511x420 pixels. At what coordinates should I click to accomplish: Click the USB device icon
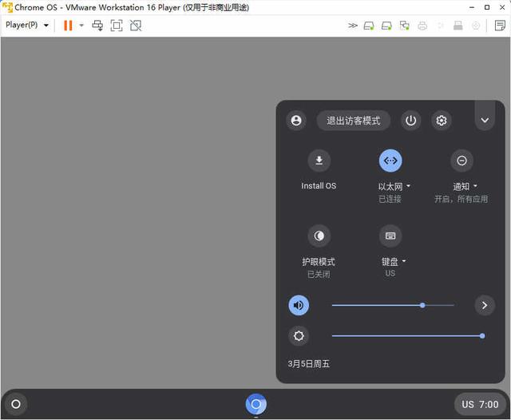click(x=458, y=26)
